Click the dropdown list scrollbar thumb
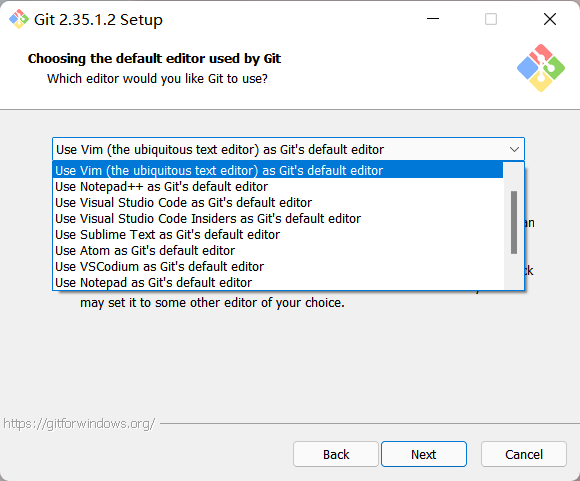580x481 pixels. point(514,222)
